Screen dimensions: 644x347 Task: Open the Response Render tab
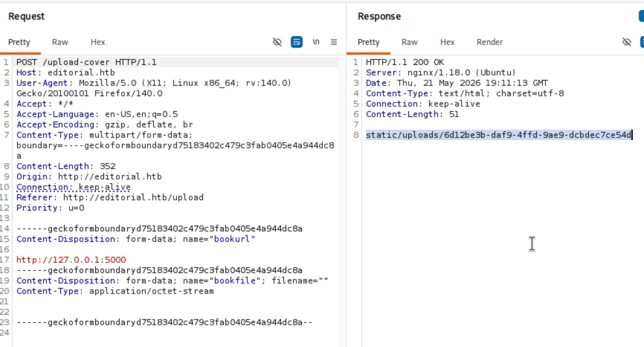pyautogui.click(x=490, y=42)
